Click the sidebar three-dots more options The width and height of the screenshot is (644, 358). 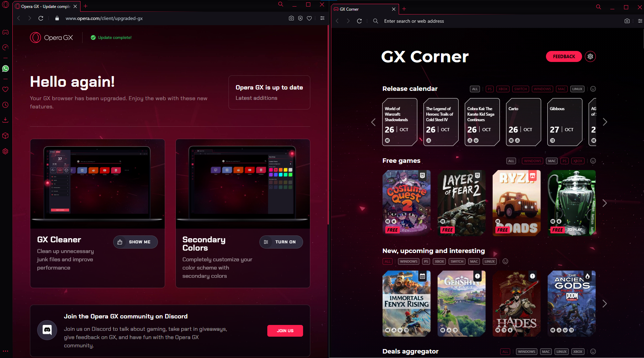click(x=6, y=351)
